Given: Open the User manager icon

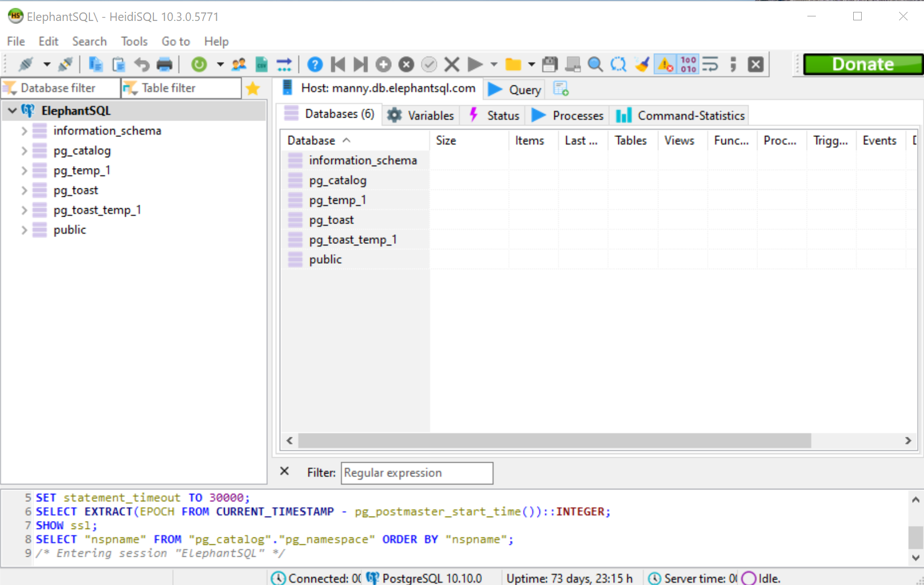Looking at the screenshot, I should pyautogui.click(x=239, y=64).
